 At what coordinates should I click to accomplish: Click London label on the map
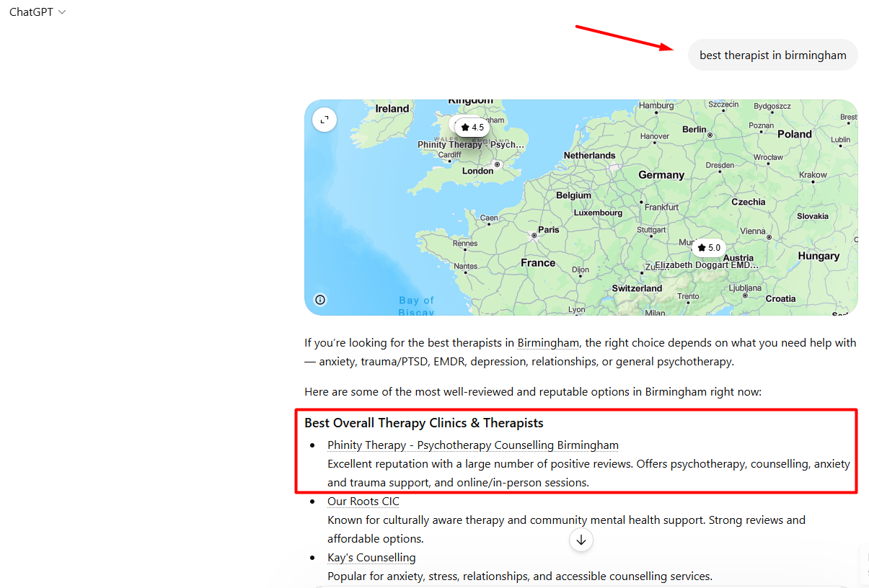[x=477, y=171]
